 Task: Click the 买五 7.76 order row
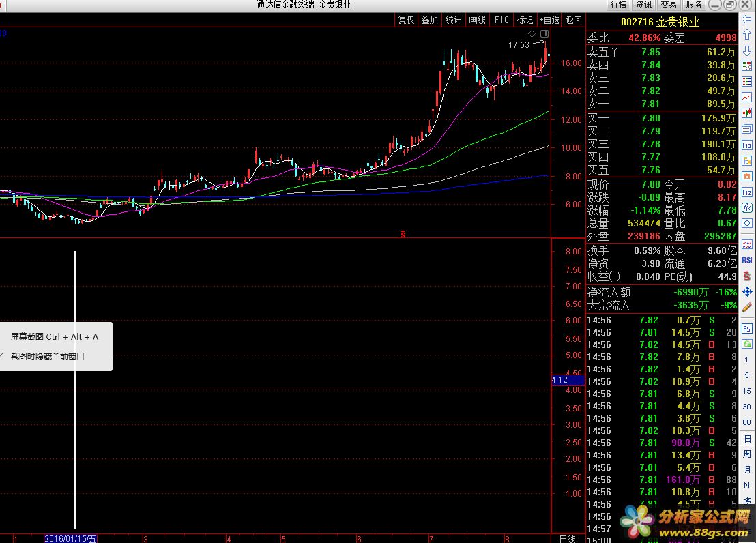(662, 170)
